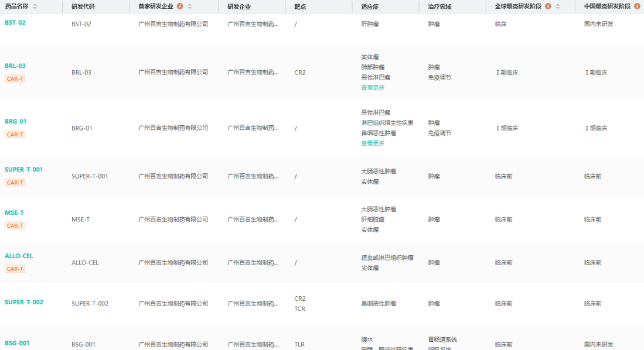This screenshot has width=644, height=350.
Task: Open the SUPER-T-001 drug link
Action: (24, 170)
